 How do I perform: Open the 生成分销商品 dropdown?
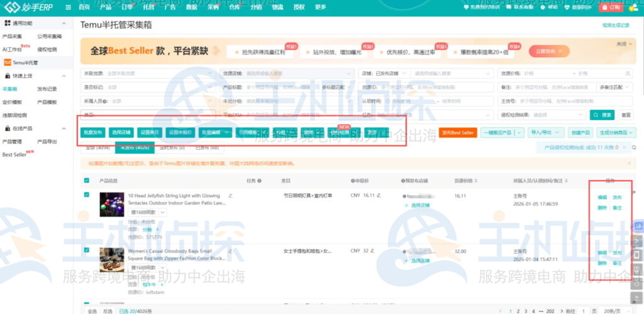click(x=616, y=133)
